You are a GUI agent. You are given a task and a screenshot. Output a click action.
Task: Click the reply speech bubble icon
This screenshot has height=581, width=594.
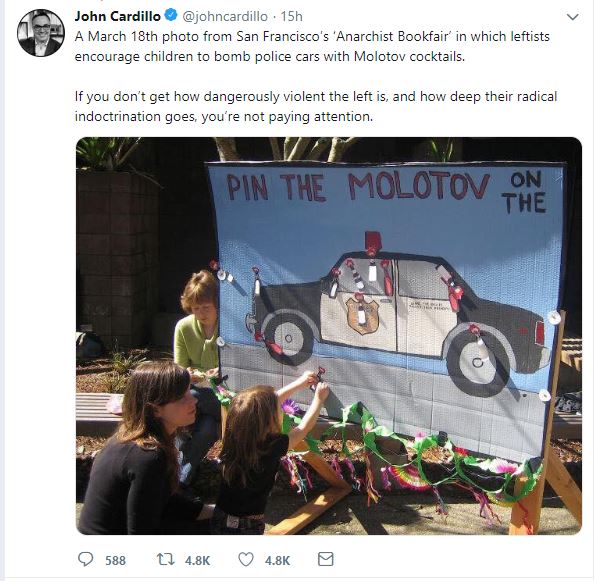(x=85, y=559)
